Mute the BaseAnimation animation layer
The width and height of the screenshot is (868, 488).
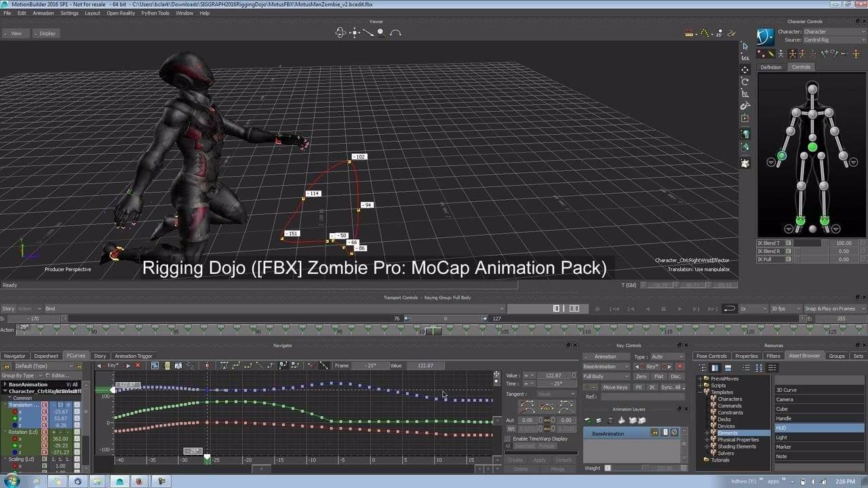tap(674, 432)
